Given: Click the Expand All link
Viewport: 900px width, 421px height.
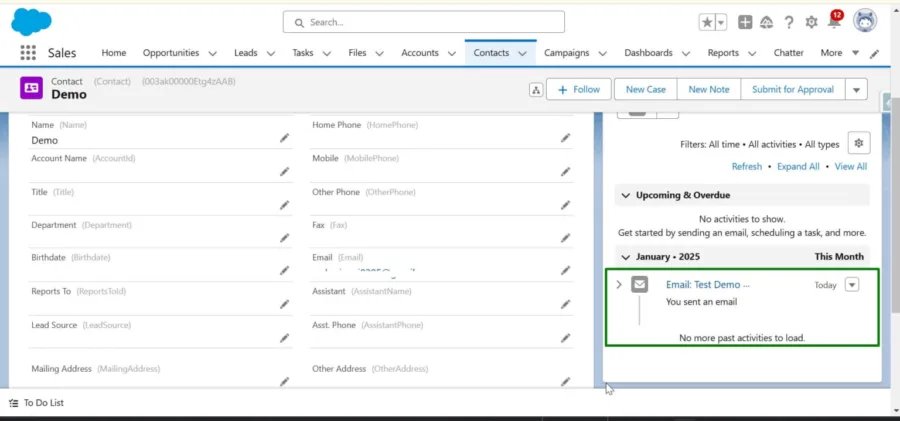Looking at the screenshot, I should [798, 167].
